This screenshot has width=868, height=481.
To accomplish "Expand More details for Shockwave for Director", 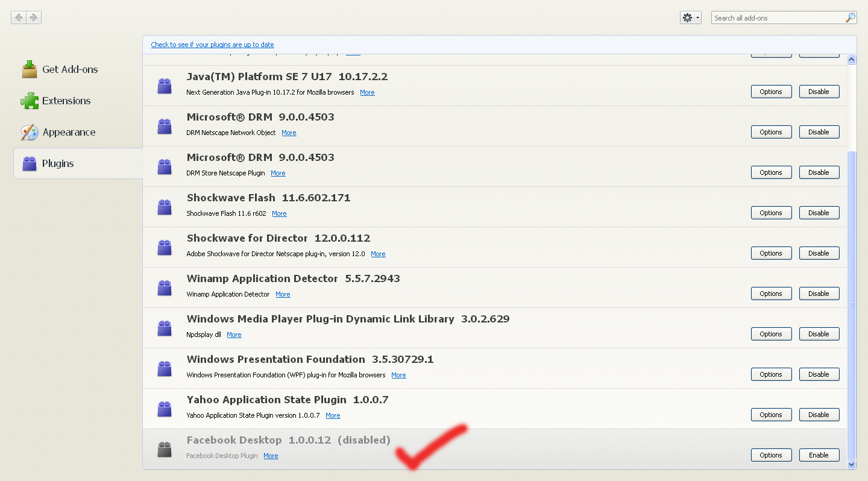I will [378, 254].
